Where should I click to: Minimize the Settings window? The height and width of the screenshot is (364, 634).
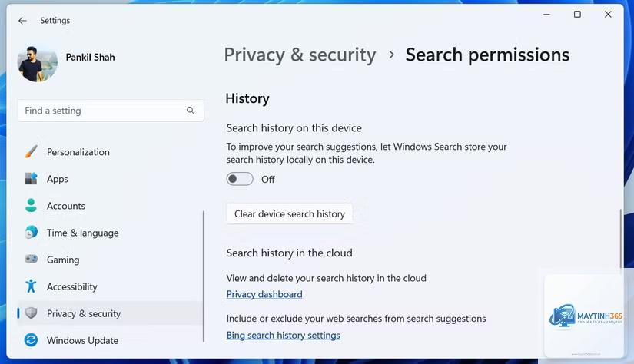[546, 14]
